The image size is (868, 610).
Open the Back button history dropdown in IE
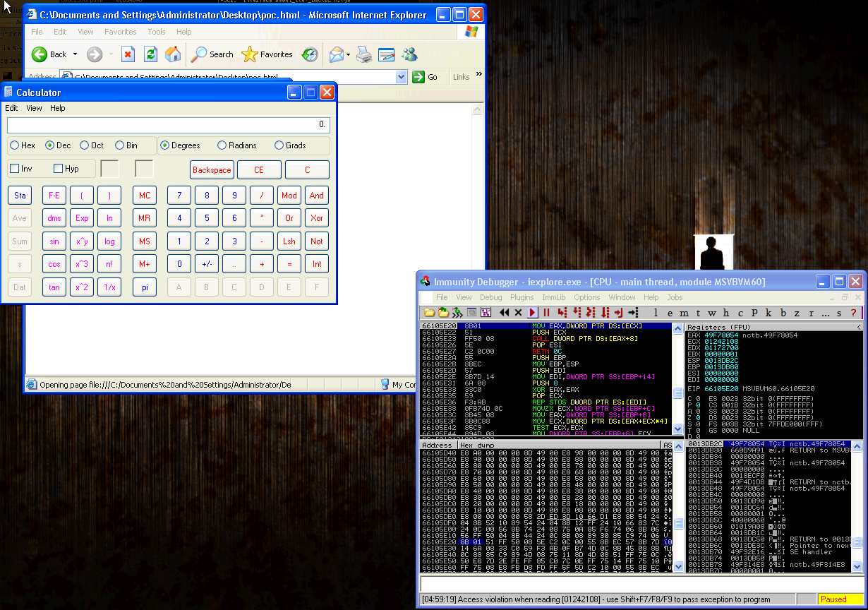(x=75, y=54)
